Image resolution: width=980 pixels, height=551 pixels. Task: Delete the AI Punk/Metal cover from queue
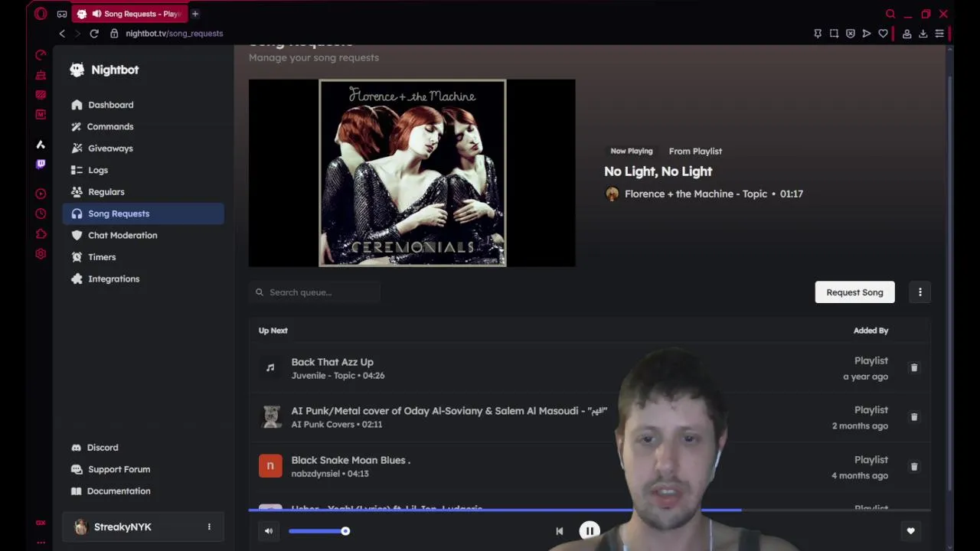pyautogui.click(x=913, y=417)
